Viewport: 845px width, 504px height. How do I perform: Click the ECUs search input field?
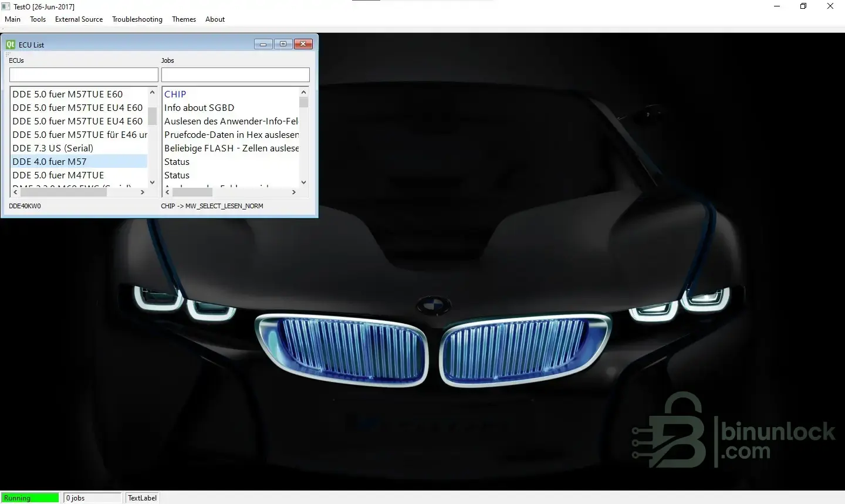click(x=83, y=75)
